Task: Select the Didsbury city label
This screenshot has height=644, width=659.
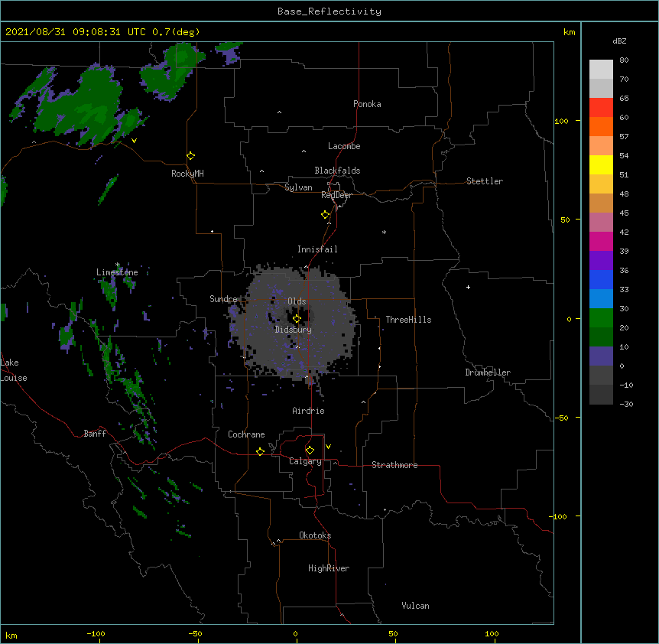Action: click(x=294, y=330)
